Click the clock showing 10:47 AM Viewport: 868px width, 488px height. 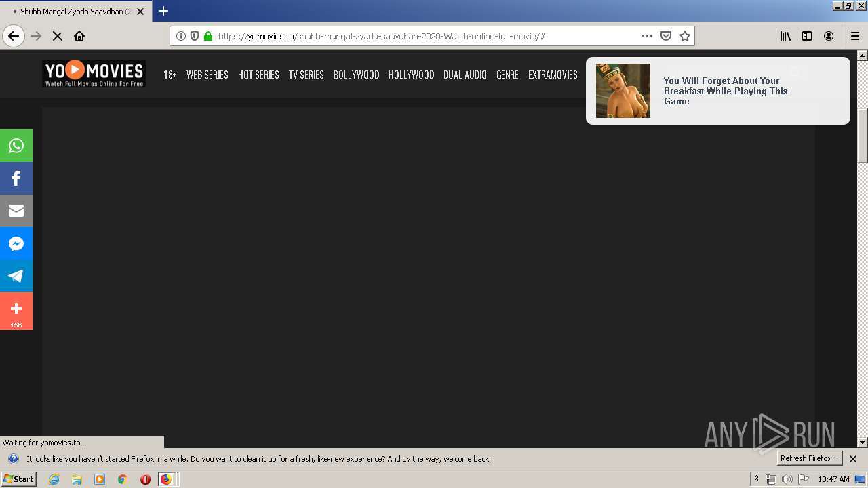[833, 479]
